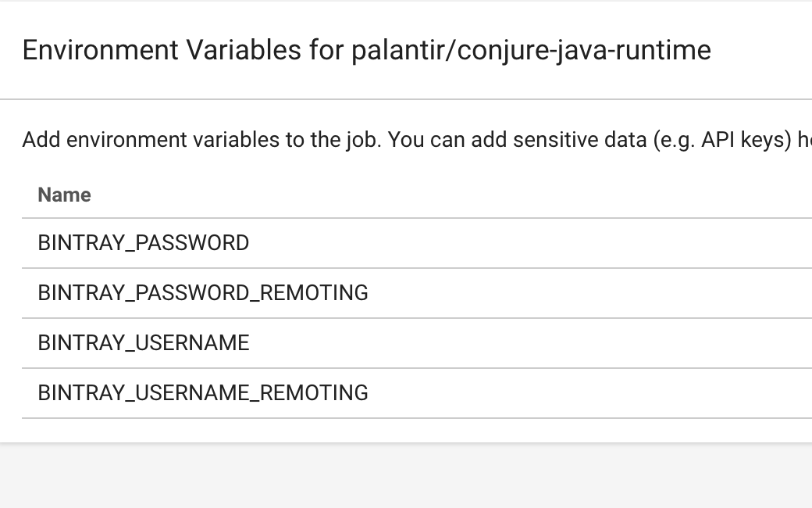The height and width of the screenshot is (508, 812).
Task: Select the BINTRAY_PASSWORD_REMOTING row
Action: [203, 293]
